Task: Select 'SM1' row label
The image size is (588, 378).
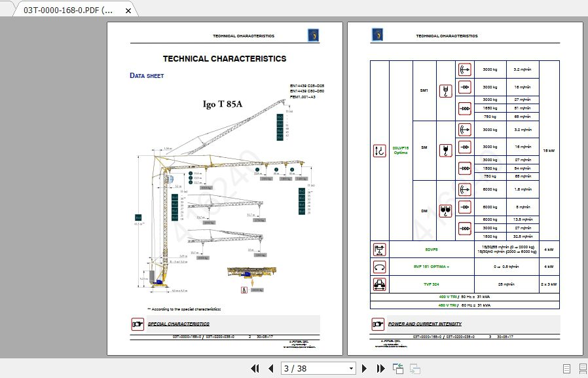Action: point(424,90)
